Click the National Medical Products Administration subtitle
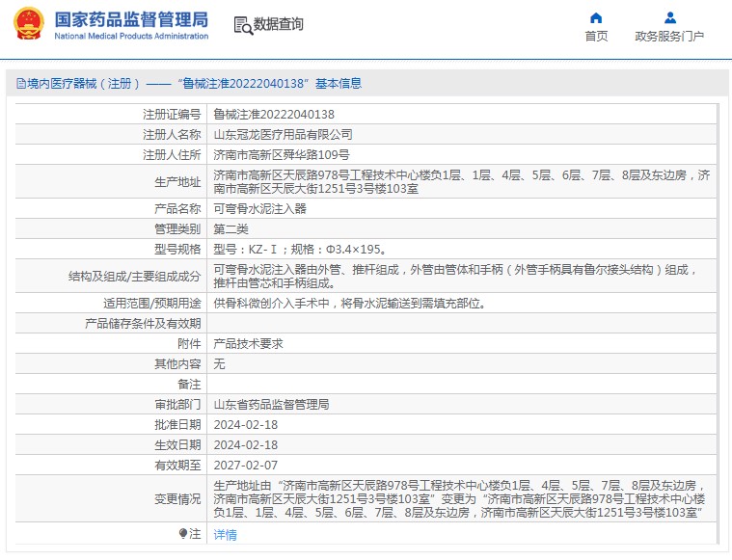 coord(131,36)
